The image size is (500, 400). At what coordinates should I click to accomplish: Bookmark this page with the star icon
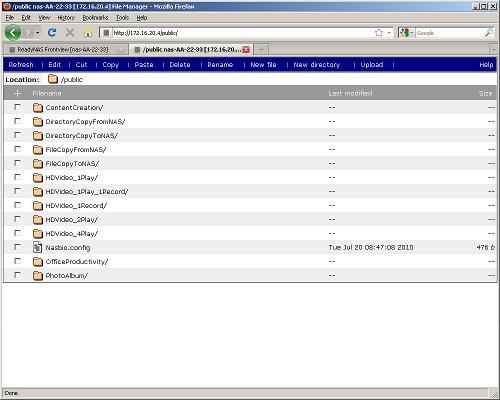click(379, 33)
